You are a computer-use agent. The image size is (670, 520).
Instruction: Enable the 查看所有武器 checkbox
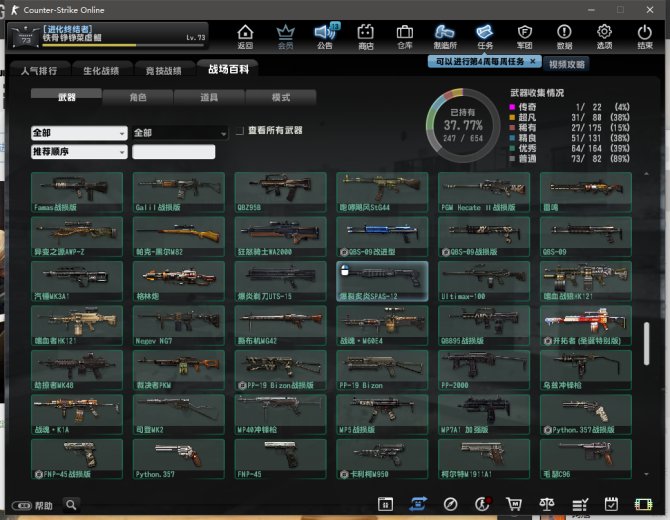point(240,130)
